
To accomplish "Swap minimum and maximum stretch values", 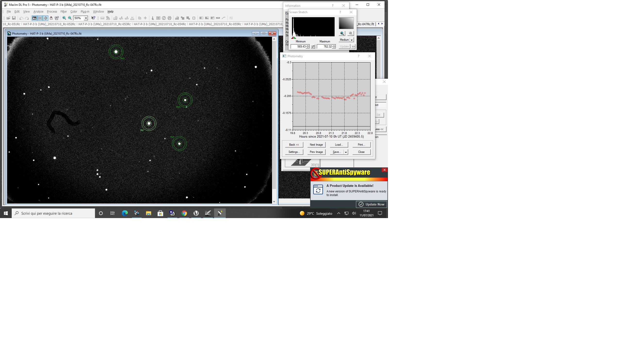I will [313, 47].
